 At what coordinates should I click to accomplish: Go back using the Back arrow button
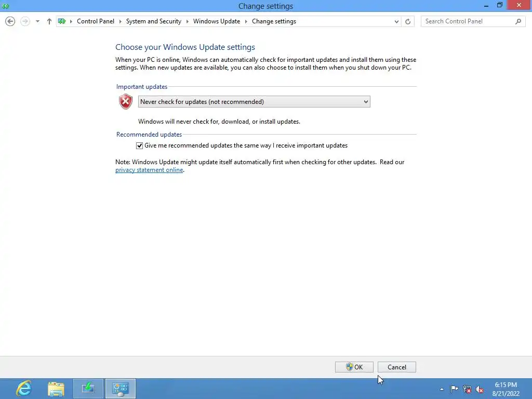click(10, 21)
